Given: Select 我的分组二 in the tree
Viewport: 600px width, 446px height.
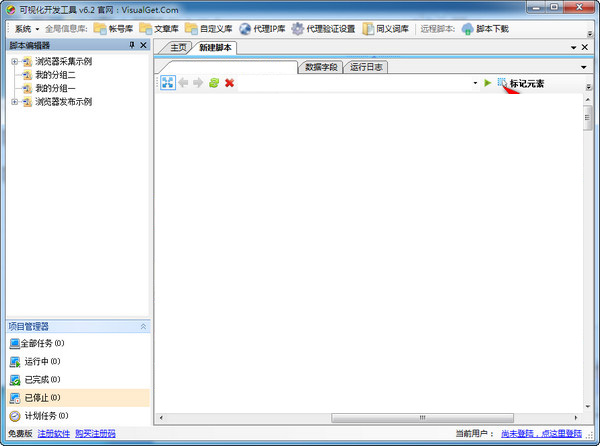Looking at the screenshot, I should pyautogui.click(x=55, y=75).
